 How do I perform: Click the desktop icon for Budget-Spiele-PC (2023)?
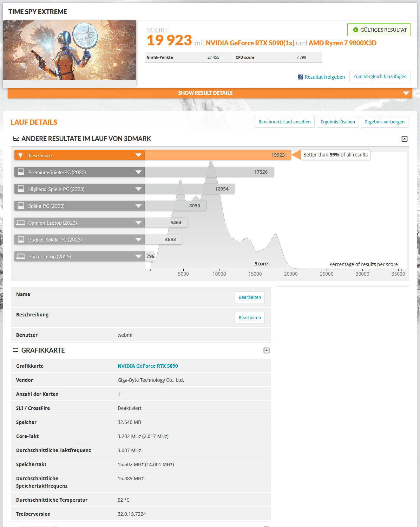21,239
